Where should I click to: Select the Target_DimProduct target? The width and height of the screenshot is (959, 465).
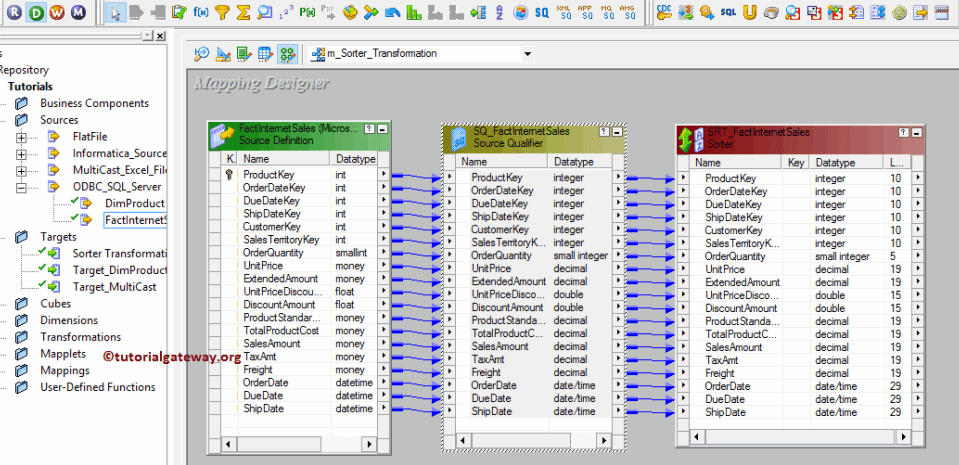(119, 270)
